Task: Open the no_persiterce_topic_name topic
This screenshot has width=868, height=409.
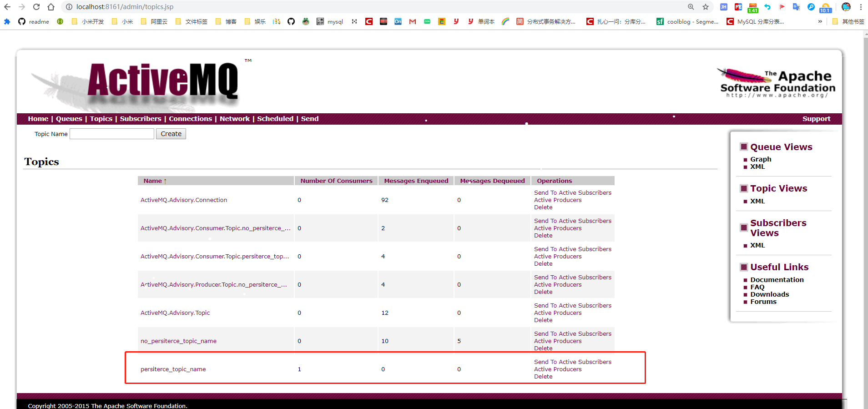Action: (178, 341)
